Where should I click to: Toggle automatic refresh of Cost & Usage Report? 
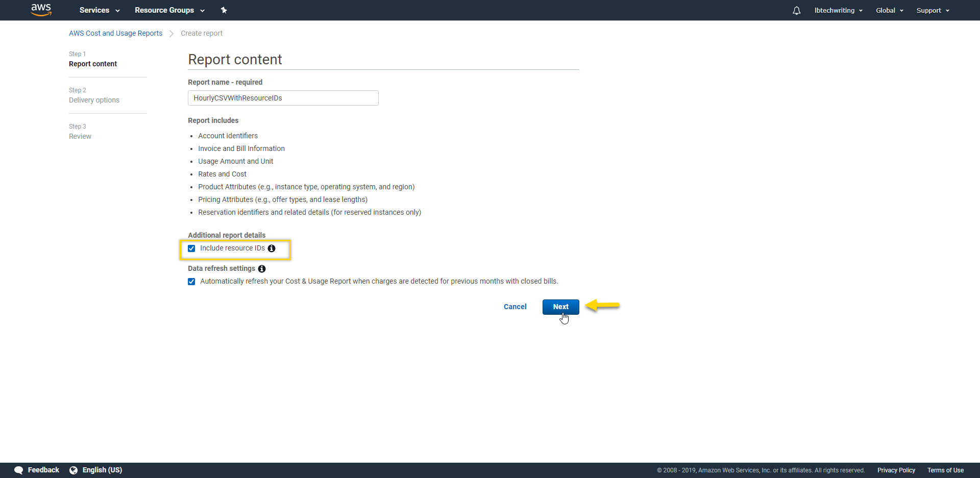click(x=191, y=282)
